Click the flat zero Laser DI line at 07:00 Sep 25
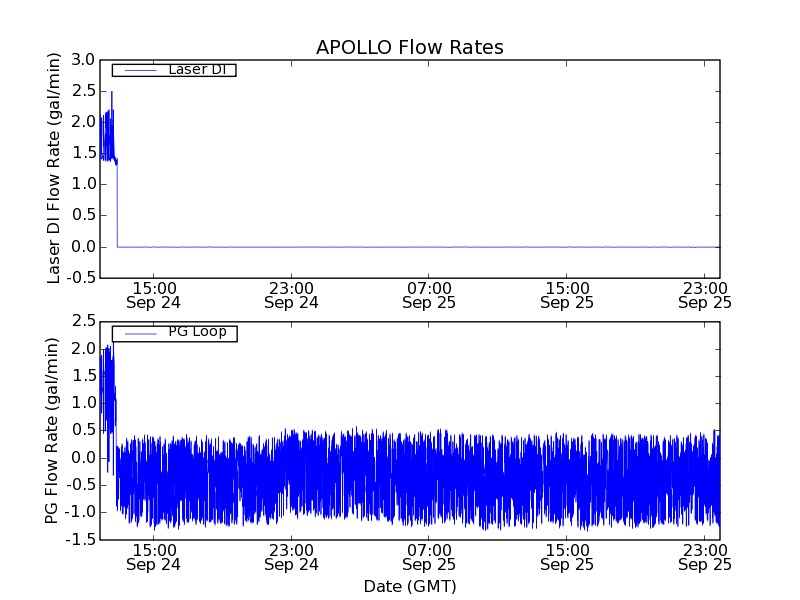The image size is (800, 600). pos(429,247)
